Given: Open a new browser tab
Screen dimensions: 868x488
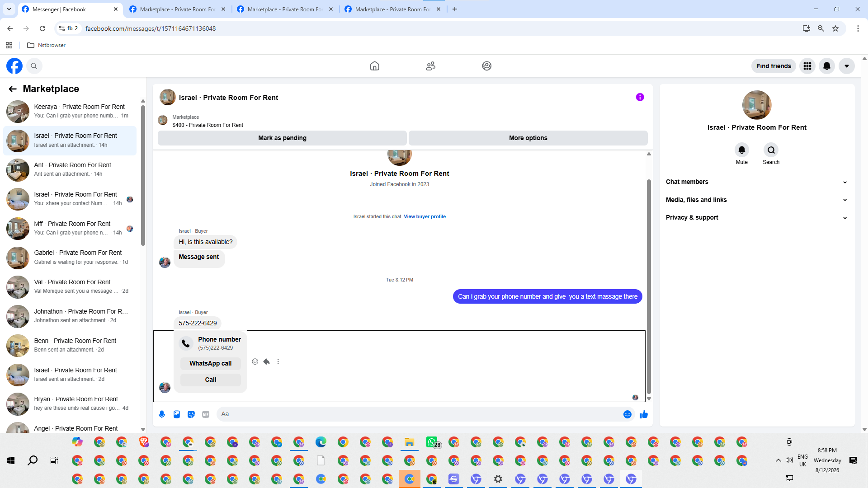Looking at the screenshot, I should (x=455, y=9).
